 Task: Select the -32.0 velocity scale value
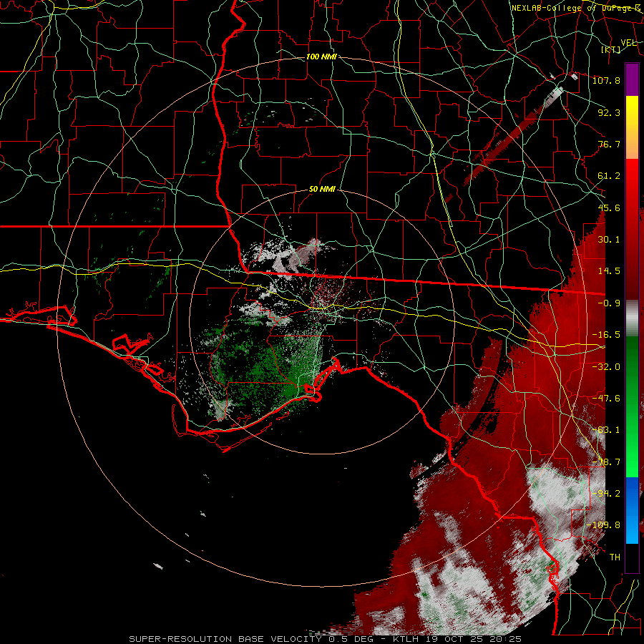pyautogui.click(x=606, y=367)
